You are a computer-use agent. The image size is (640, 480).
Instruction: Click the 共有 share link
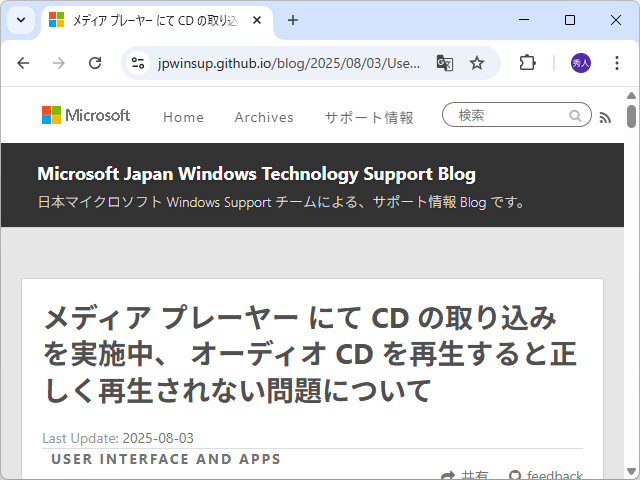pos(465,475)
